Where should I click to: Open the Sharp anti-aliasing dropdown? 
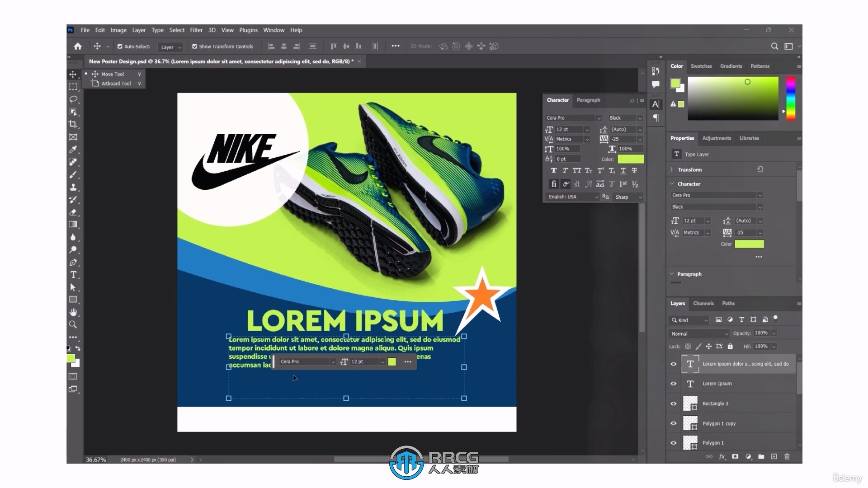[x=628, y=197]
